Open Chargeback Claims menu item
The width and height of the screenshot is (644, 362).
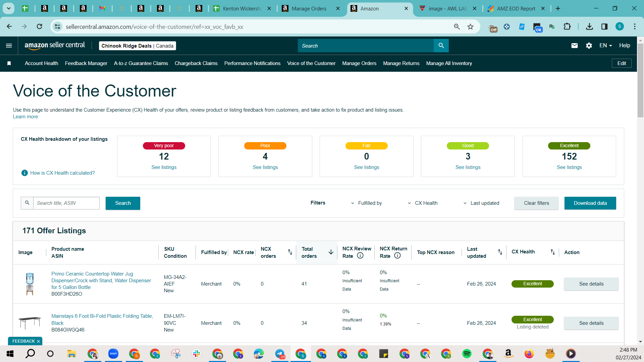tap(196, 63)
